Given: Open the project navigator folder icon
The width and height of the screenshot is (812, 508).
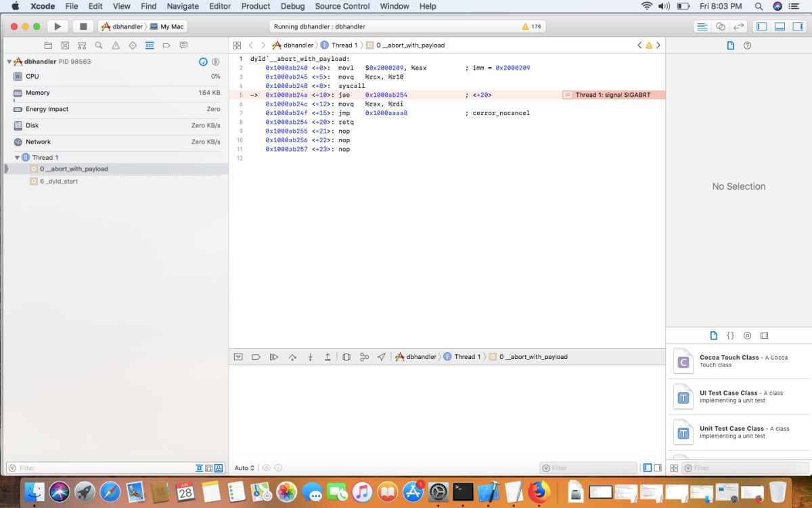Looking at the screenshot, I should coord(48,45).
